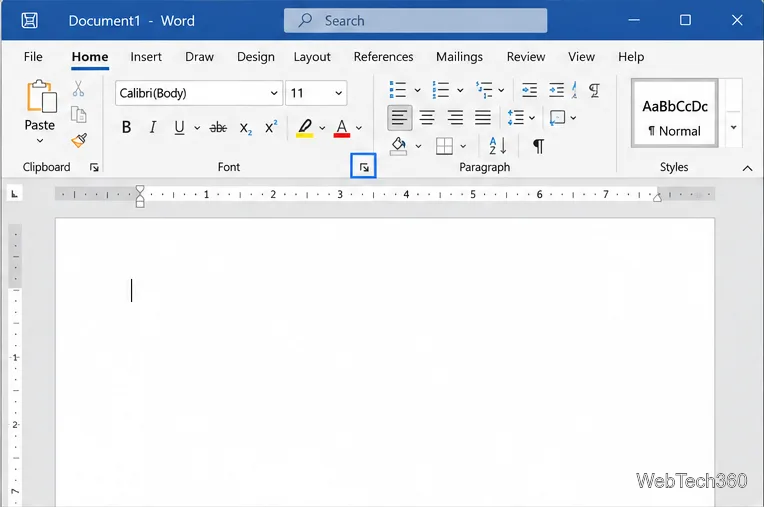The image size is (764, 507).
Task: Switch to the Layout tab
Action: pyautogui.click(x=312, y=57)
